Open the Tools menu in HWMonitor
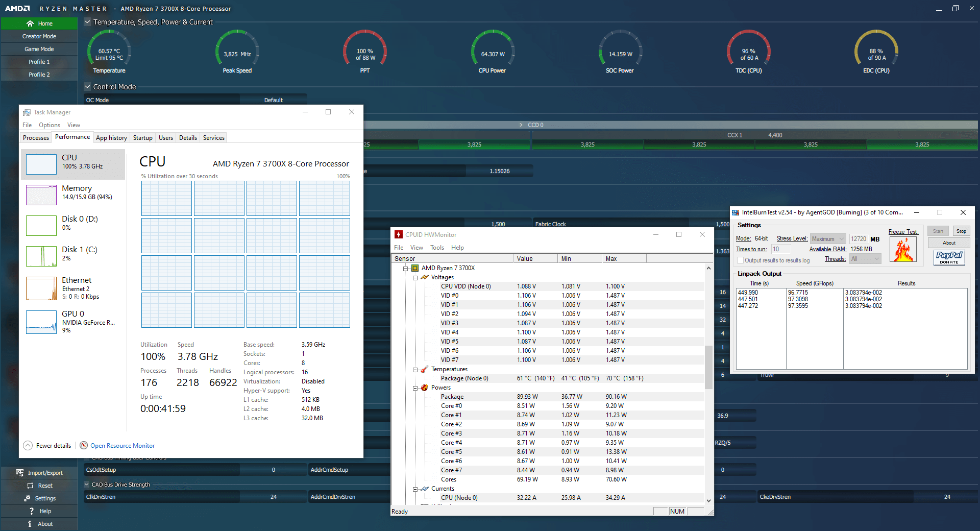The height and width of the screenshot is (531, 980). (437, 248)
